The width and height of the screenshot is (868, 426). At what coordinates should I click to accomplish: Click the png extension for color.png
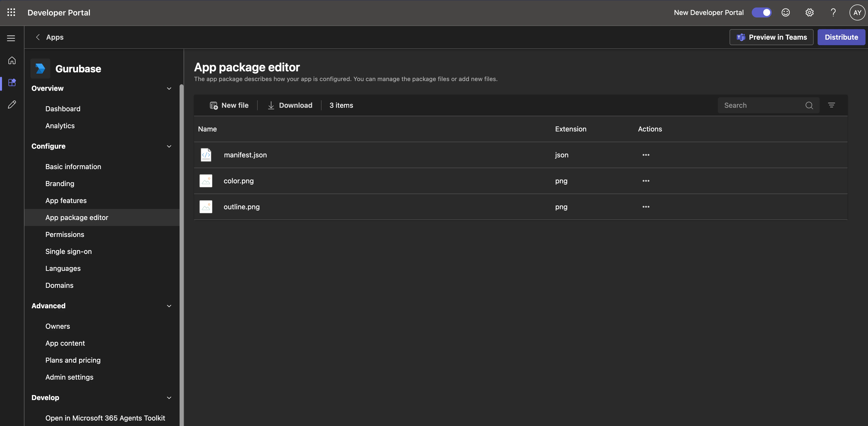click(x=561, y=181)
